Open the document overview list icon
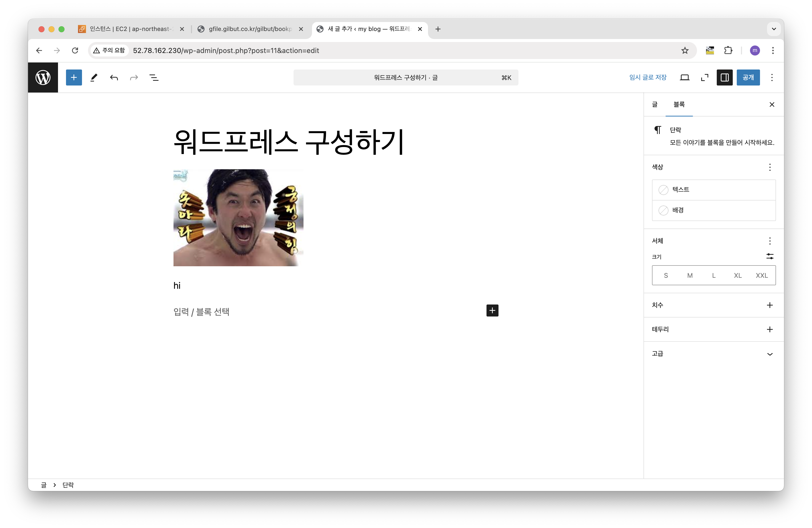The height and width of the screenshot is (528, 812). click(154, 77)
